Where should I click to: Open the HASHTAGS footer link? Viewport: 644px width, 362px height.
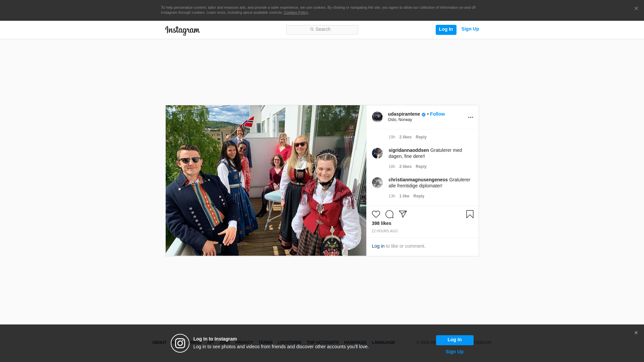click(355, 343)
